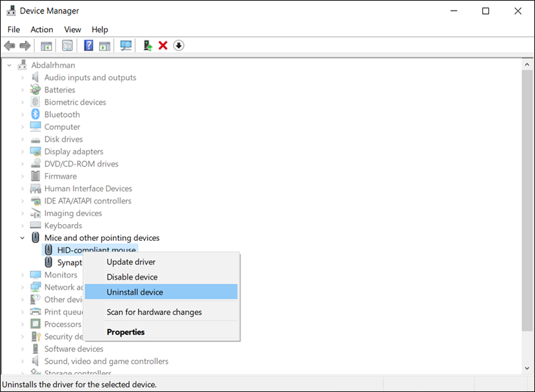Viewport: 535px width, 392px height.
Task: Click the Forward arrow toolbar icon
Action: tap(25, 45)
